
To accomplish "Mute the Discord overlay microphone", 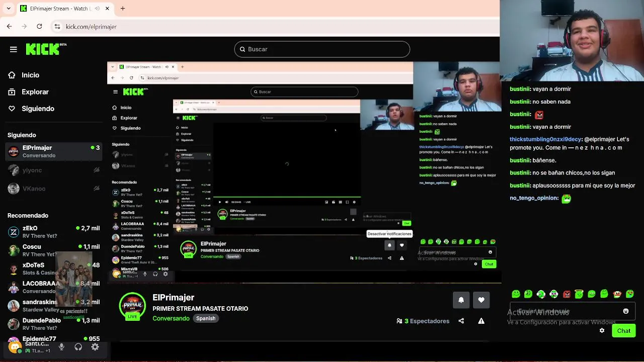I will click(x=61, y=347).
